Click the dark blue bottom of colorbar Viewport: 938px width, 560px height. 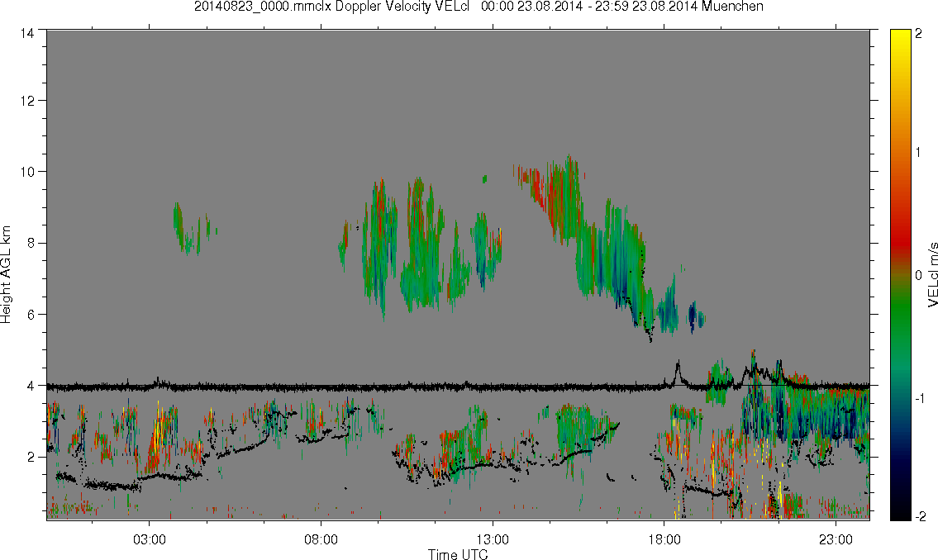click(x=900, y=472)
